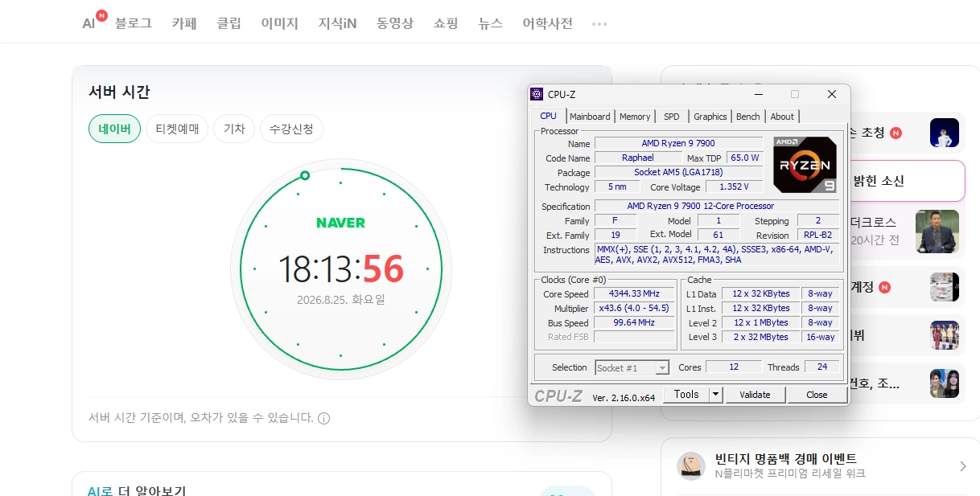Open the 클립 search category
This screenshot has width=980, height=496.
229,23
